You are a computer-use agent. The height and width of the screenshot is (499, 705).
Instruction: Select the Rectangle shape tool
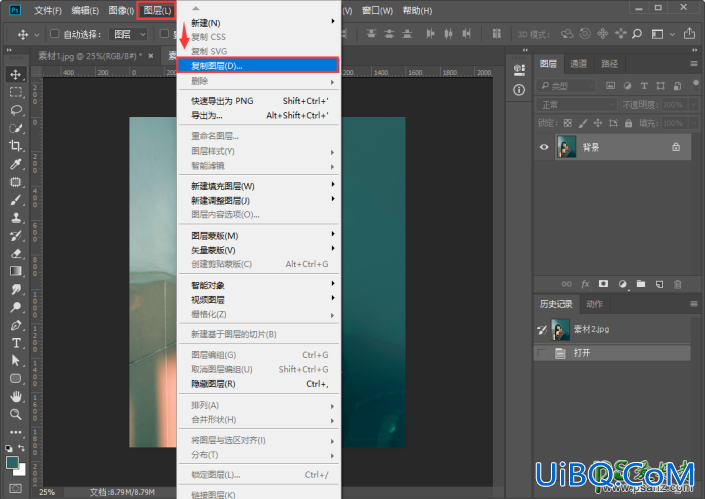click(x=16, y=379)
